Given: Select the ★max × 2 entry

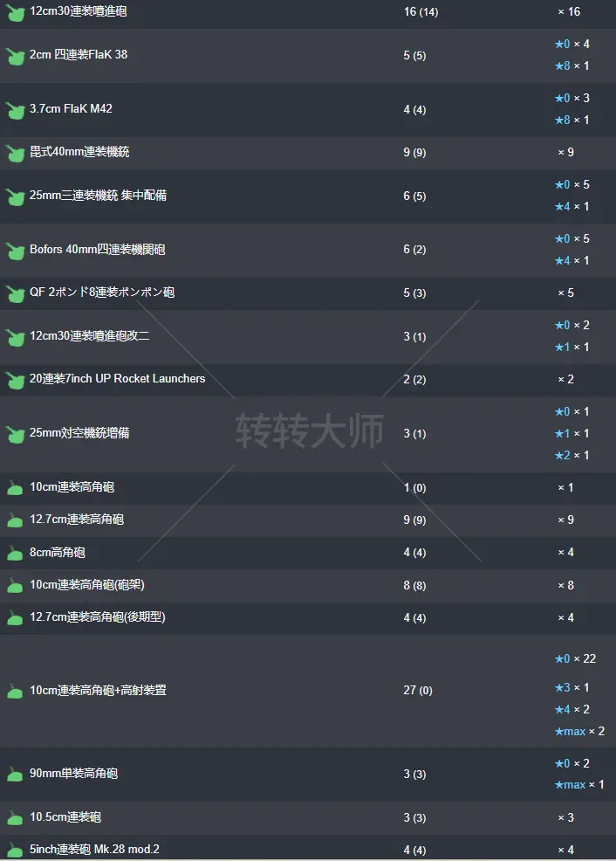Looking at the screenshot, I should click(580, 732).
